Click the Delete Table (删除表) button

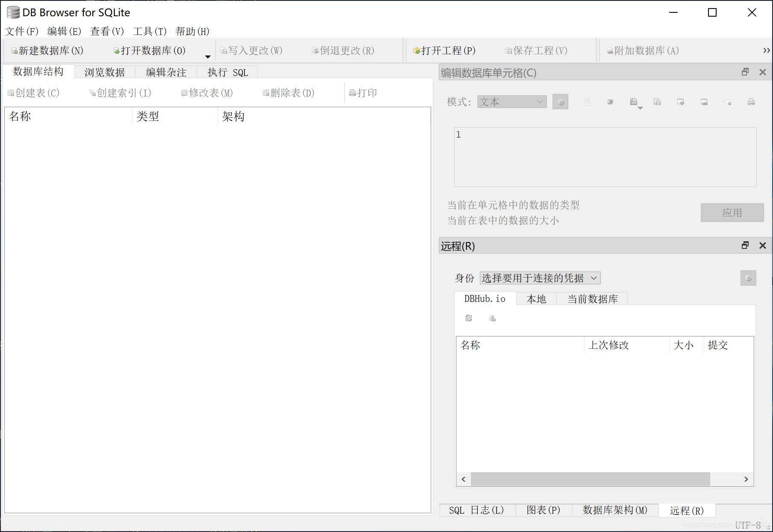289,93
